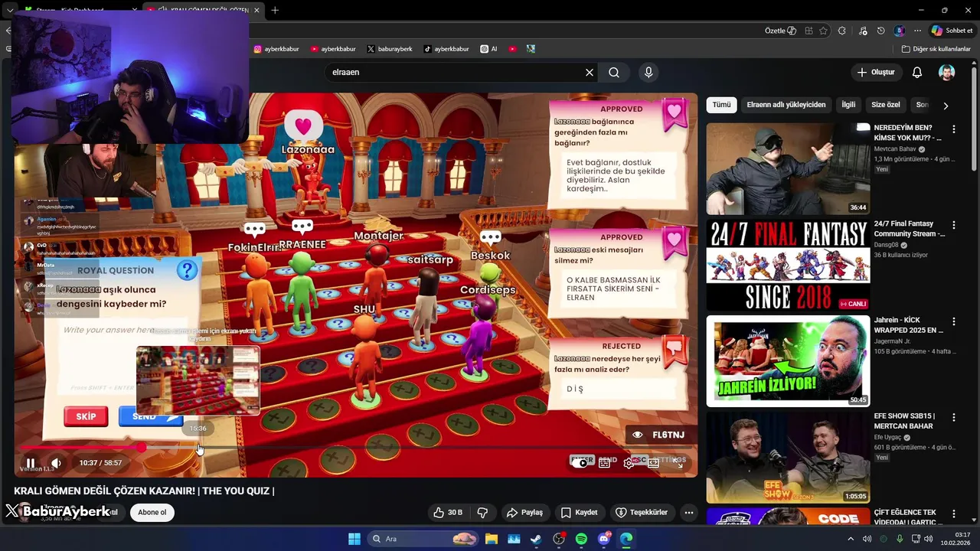Dislike the video with thumbs-down
The image size is (980, 551).
(482, 512)
